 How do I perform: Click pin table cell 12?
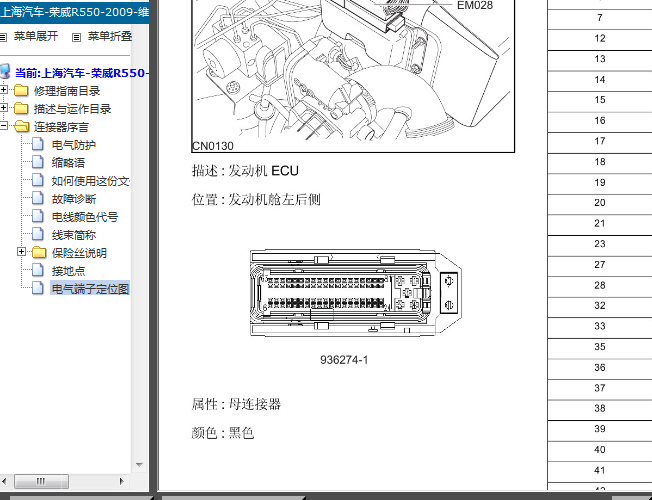click(x=600, y=39)
